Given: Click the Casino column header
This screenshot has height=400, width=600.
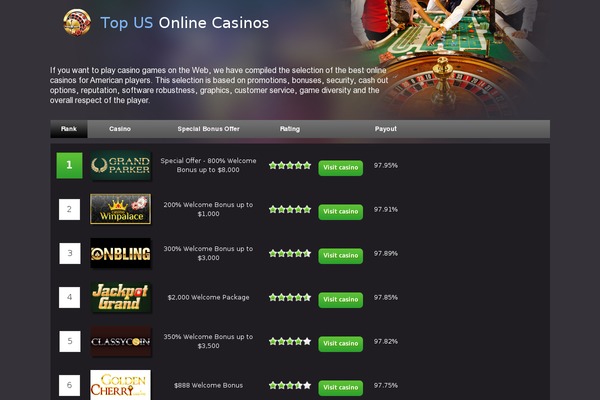Looking at the screenshot, I should click(120, 129).
